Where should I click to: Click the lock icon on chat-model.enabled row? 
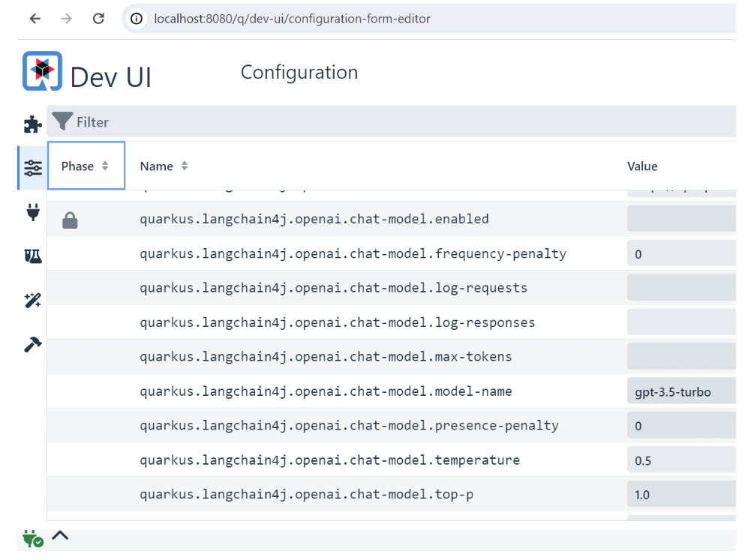pyautogui.click(x=70, y=220)
